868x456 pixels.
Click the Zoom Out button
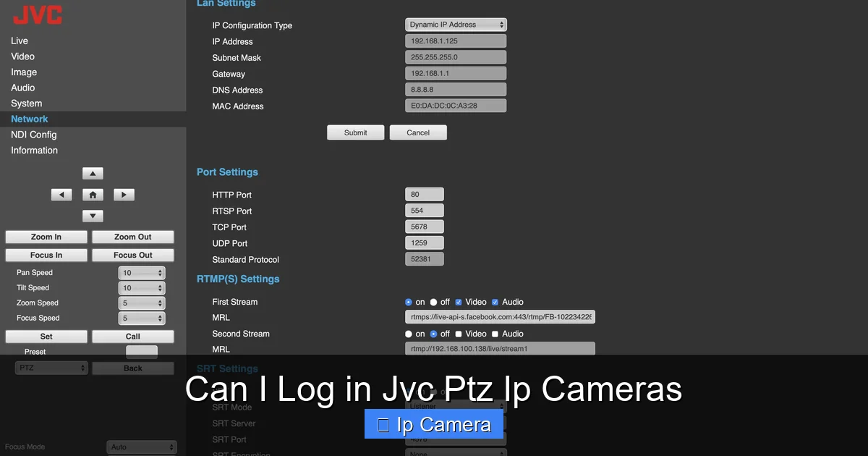(x=133, y=237)
